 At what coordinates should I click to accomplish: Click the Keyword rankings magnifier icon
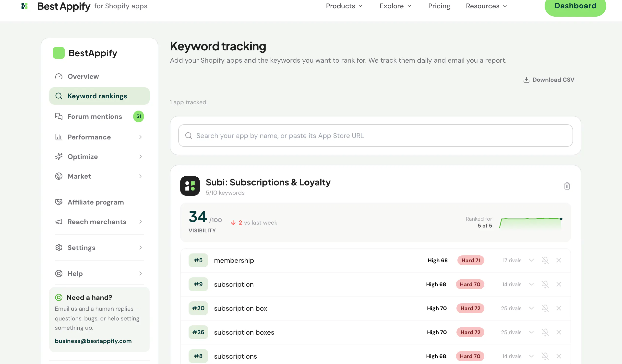click(x=59, y=96)
